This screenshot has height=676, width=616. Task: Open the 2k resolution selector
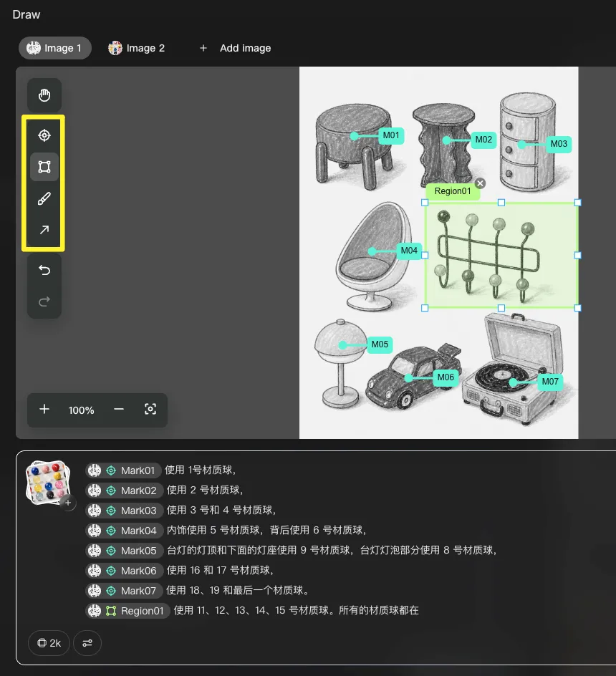(x=49, y=643)
